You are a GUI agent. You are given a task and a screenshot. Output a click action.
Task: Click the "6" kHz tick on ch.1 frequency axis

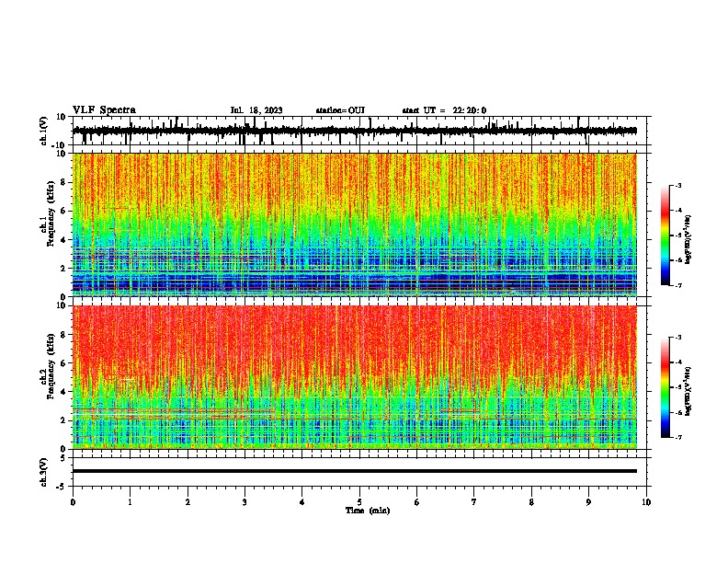[x=63, y=211]
